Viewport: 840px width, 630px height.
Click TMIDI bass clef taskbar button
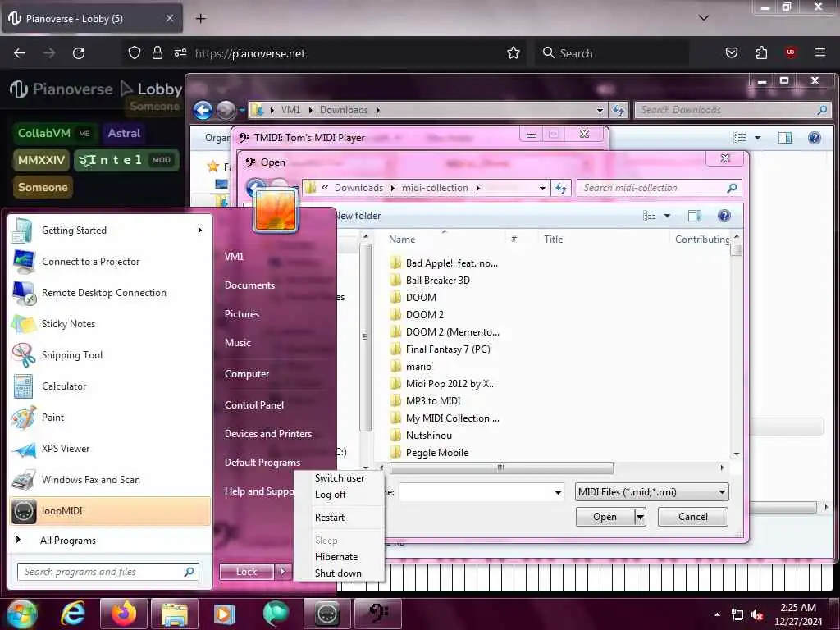378,614
